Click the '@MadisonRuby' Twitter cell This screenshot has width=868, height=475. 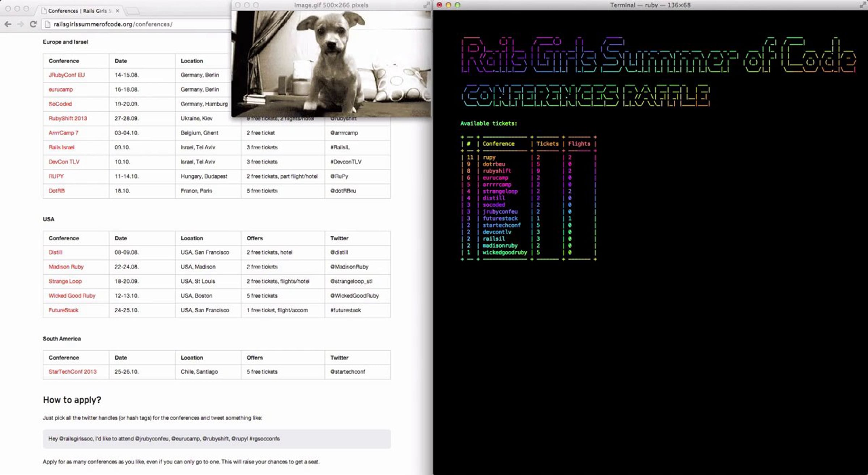coord(357,267)
